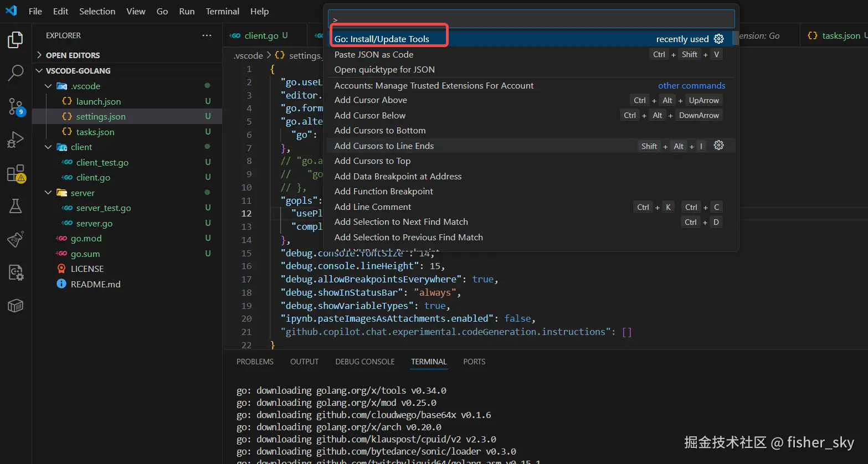Open go.sum in the explorer tree
The height and width of the screenshot is (464, 868).
127,254
